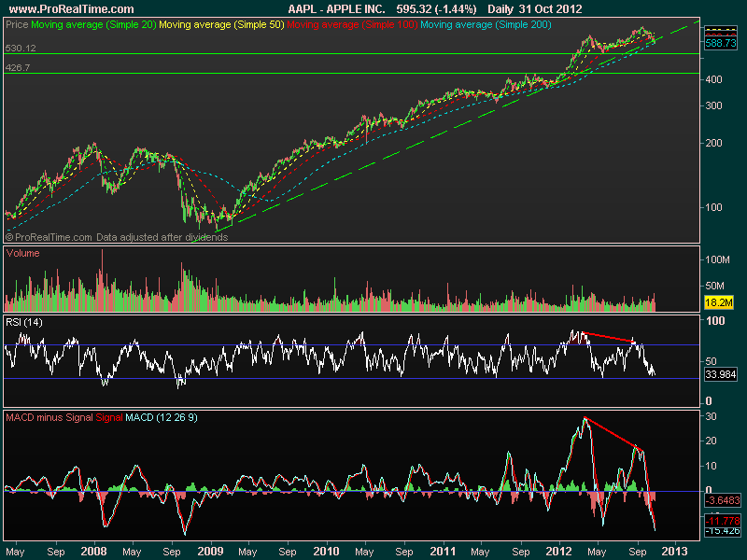Select the Moving average (Simple 20) legend

[x=93, y=24]
